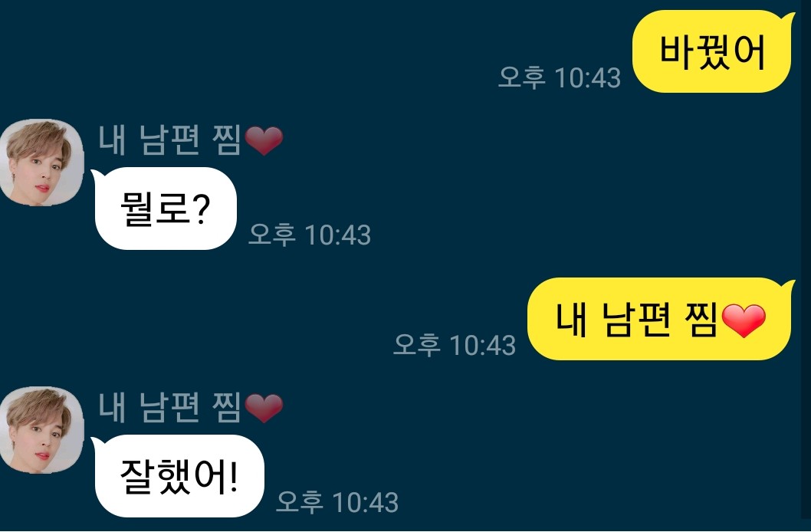Click the 오후 10:43 timestamp beside 뭘로?
Image resolution: width=811 pixels, height=532 pixels.
point(309,235)
